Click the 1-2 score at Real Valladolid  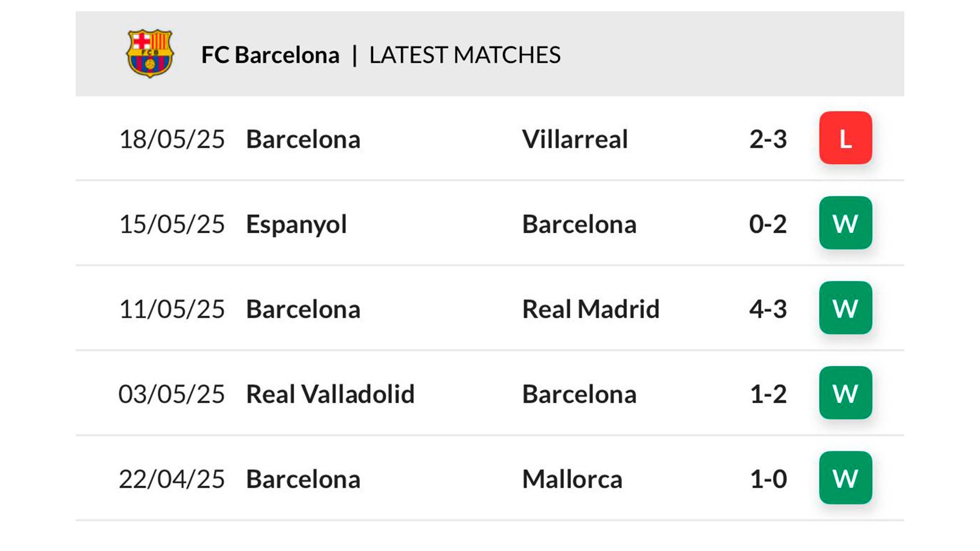(768, 394)
